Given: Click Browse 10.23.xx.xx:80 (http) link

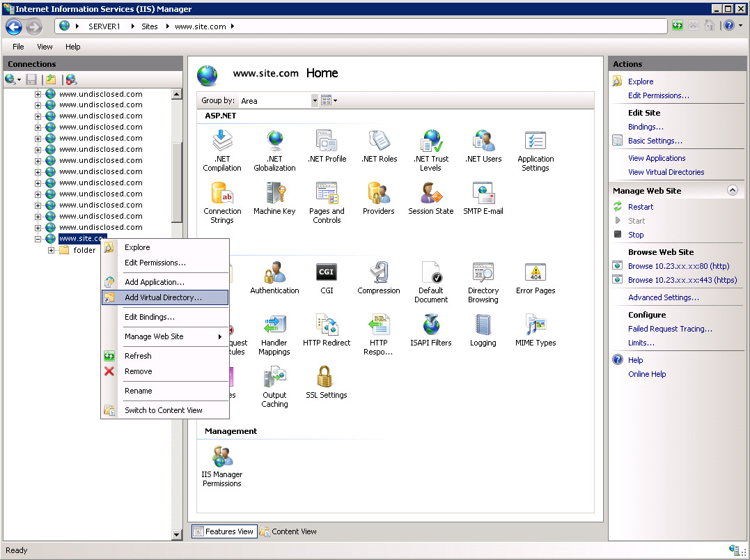Looking at the screenshot, I should pos(678,266).
